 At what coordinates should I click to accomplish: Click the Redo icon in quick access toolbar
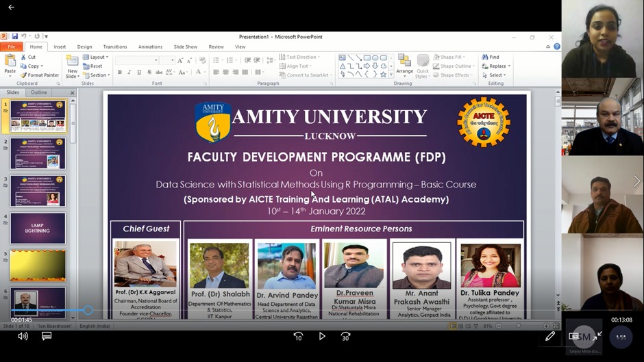pos(37,36)
